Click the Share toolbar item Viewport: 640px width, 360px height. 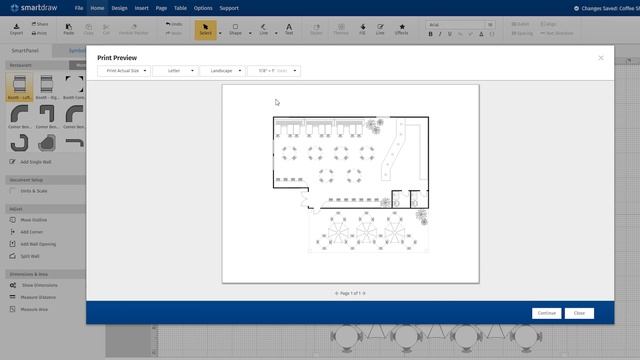coord(40,24)
